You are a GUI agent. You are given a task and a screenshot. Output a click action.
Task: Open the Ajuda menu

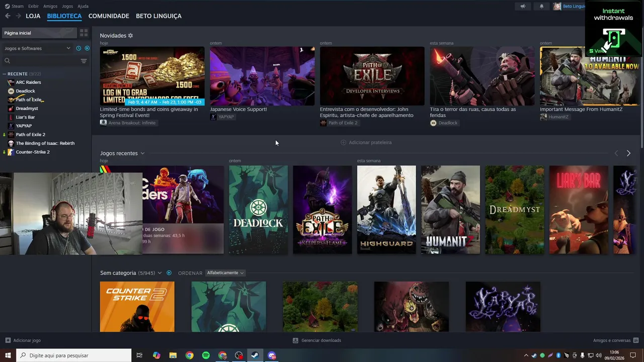[83, 6]
